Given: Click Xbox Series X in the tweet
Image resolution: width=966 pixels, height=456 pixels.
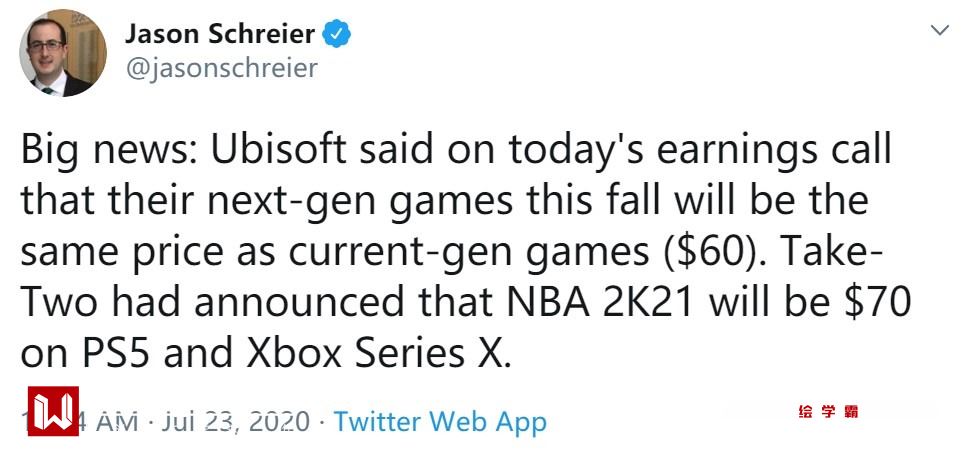Looking at the screenshot, I should (373, 354).
